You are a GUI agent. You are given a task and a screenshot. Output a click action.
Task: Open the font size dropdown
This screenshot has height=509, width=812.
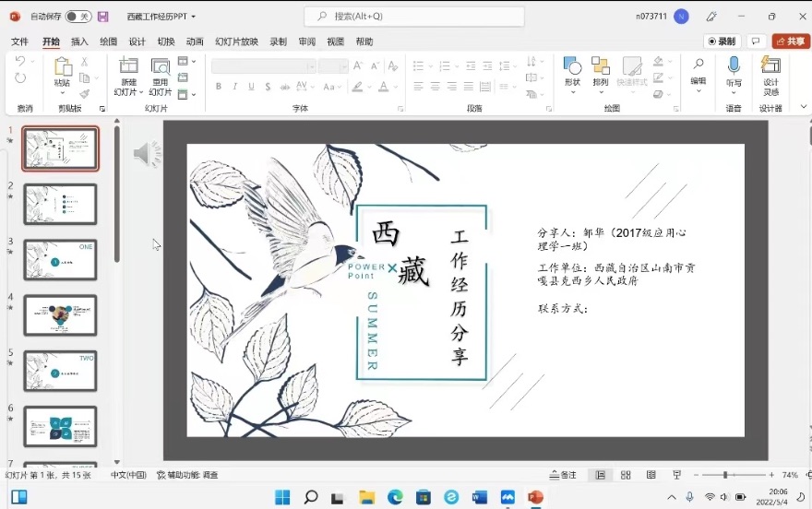(x=344, y=66)
